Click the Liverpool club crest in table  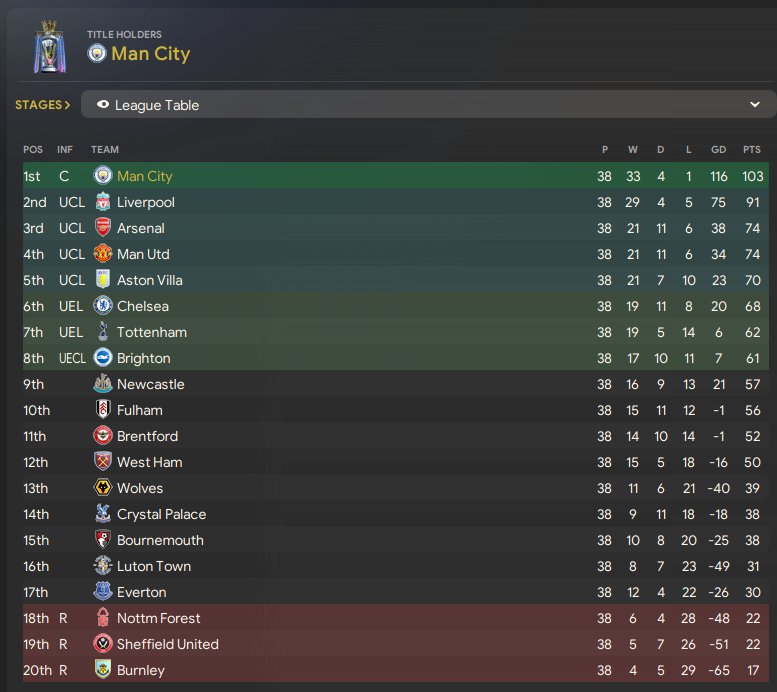103,202
